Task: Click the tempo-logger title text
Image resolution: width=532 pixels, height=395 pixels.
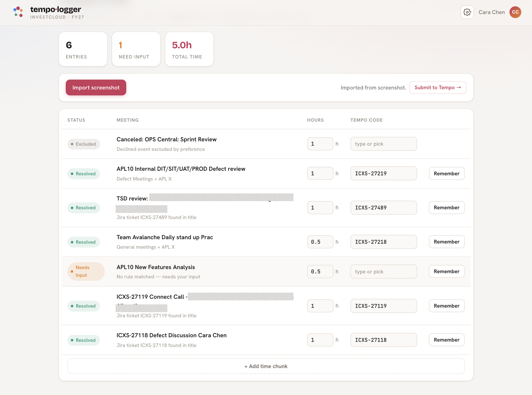Action: (56, 9)
